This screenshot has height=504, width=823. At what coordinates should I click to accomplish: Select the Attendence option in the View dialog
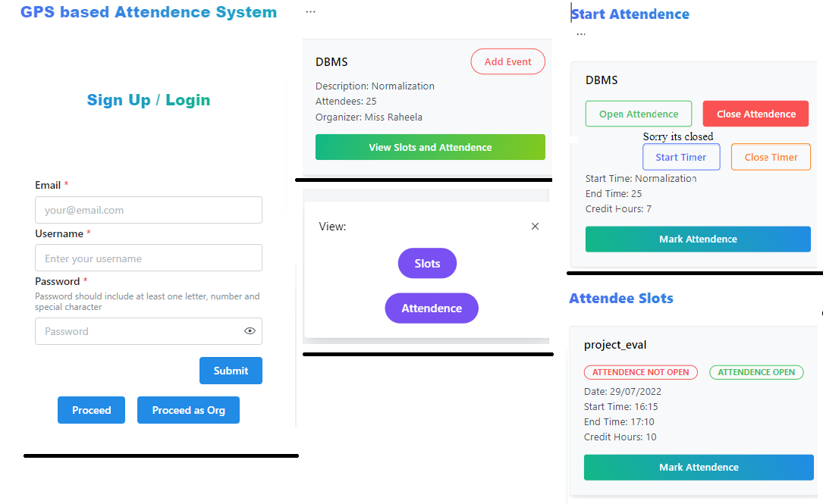(x=431, y=308)
